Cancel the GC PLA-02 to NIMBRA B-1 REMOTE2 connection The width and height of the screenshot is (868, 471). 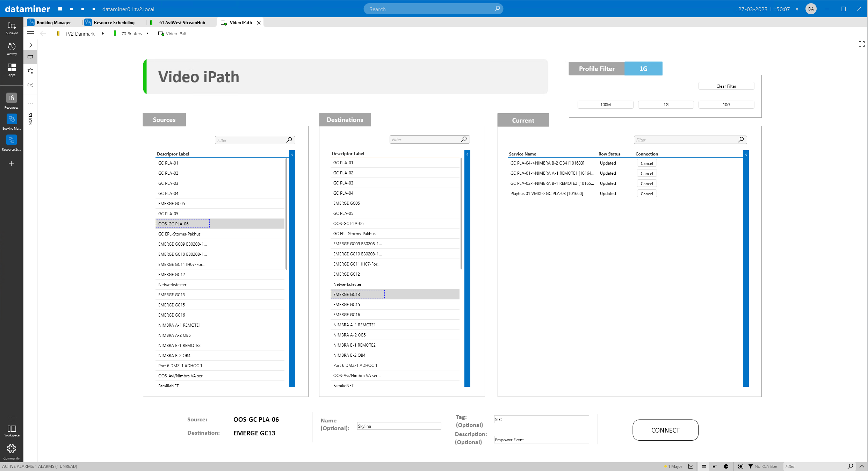tap(647, 183)
